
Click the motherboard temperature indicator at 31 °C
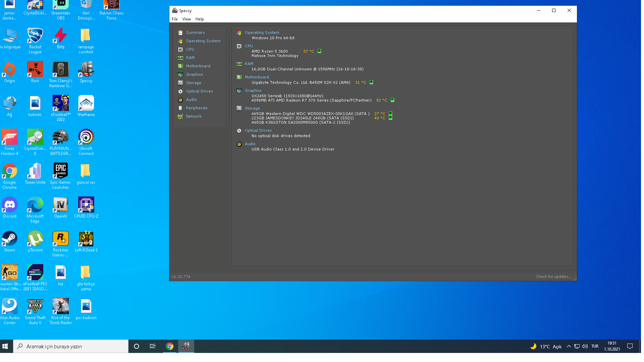click(x=371, y=82)
